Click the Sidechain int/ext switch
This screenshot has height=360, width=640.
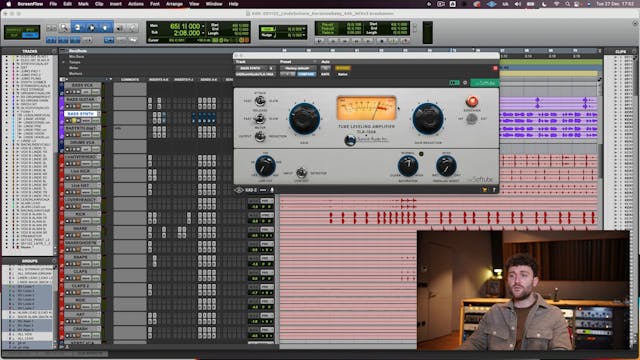coord(471,119)
